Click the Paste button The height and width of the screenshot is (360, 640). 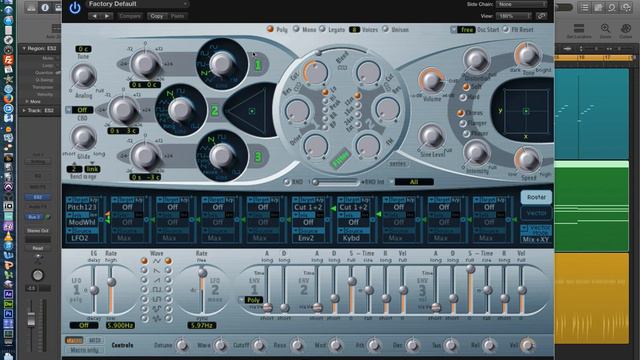tap(177, 16)
